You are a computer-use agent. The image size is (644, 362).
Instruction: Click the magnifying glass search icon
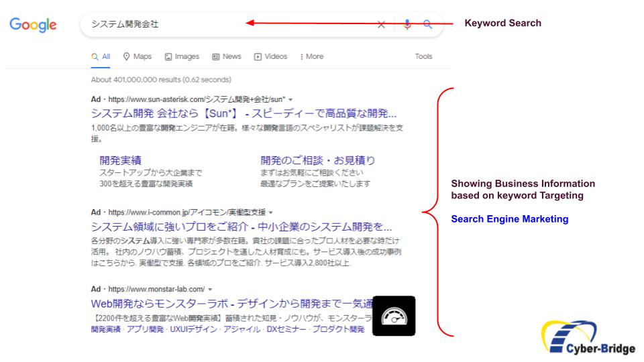[x=427, y=24]
